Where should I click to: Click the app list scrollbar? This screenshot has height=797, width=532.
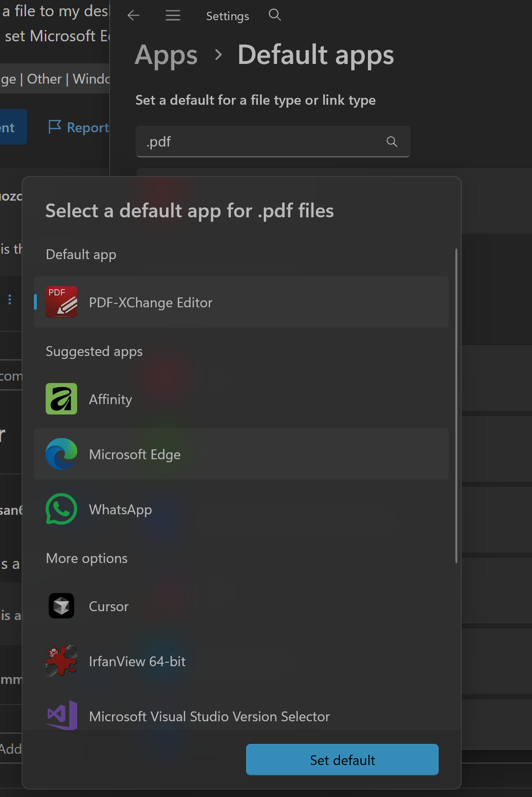[456, 406]
